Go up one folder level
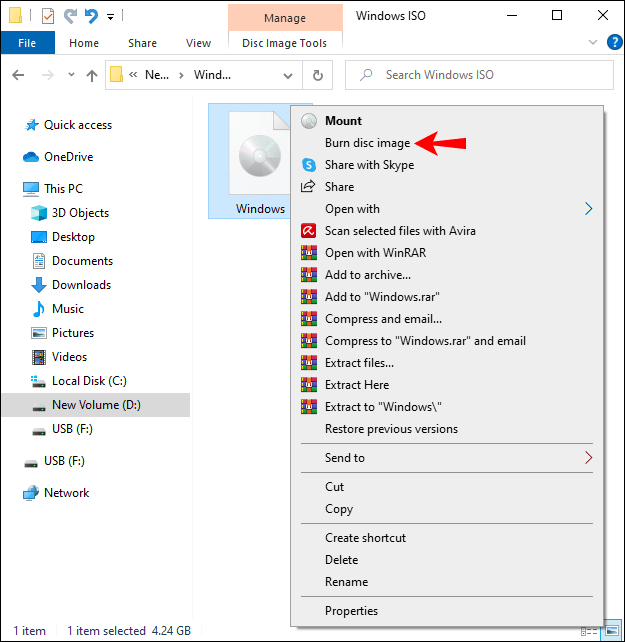This screenshot has height=642, width=625. pyautogui.click(x=92, y=75)
